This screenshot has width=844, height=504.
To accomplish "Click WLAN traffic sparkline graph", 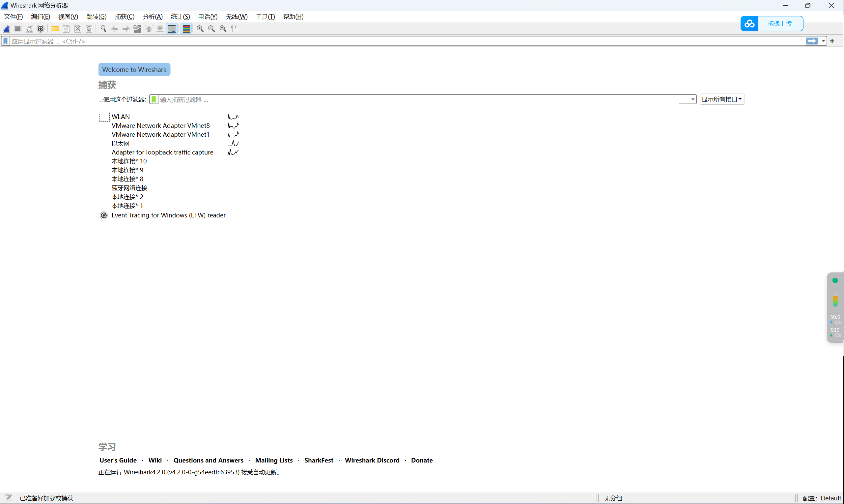I will coord(233,117).
